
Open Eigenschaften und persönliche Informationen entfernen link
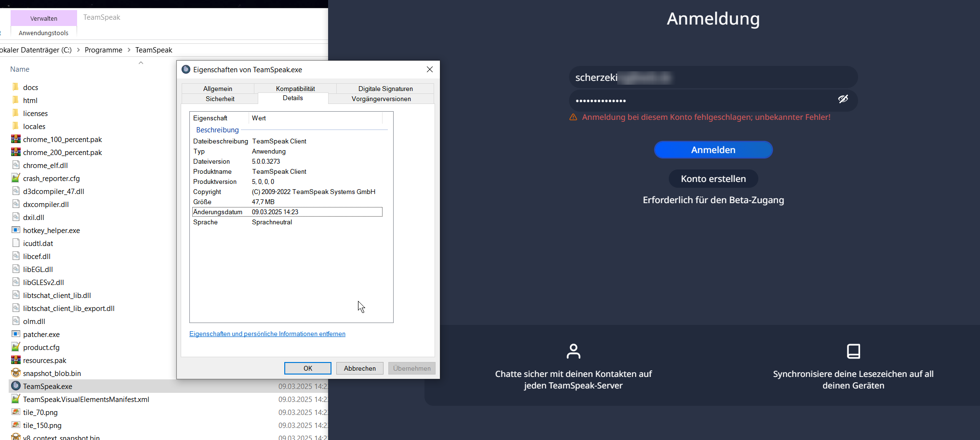[267, 334]
